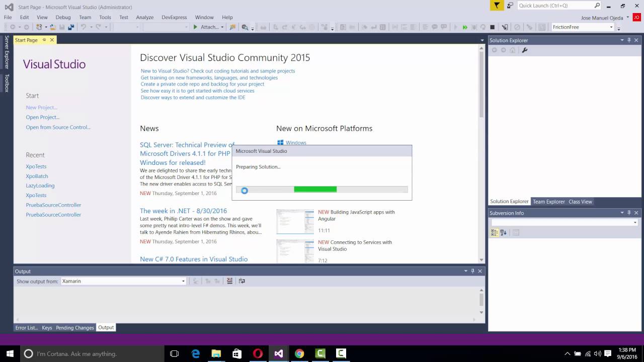Click the black Stop square icon

493,27
